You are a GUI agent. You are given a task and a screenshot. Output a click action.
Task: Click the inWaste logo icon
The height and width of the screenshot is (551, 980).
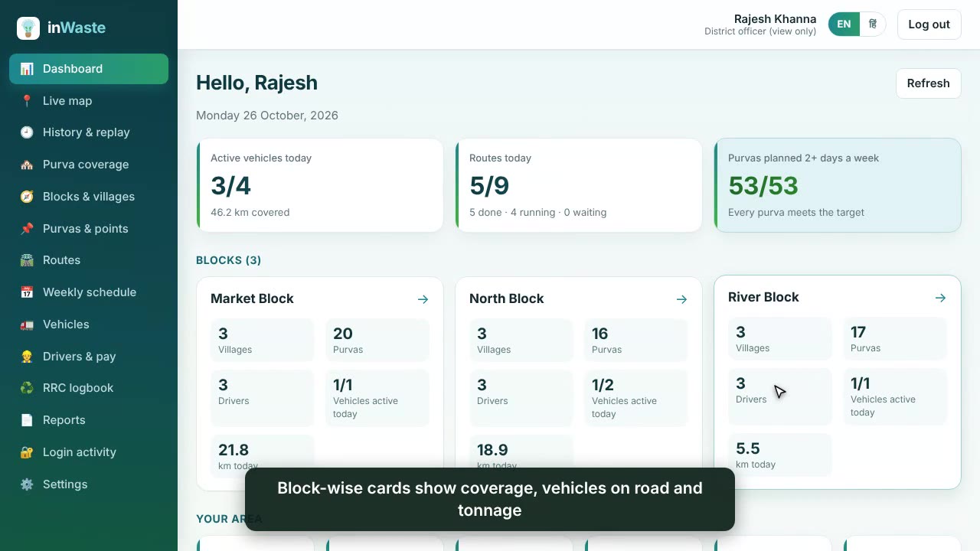tap(28, 28)
